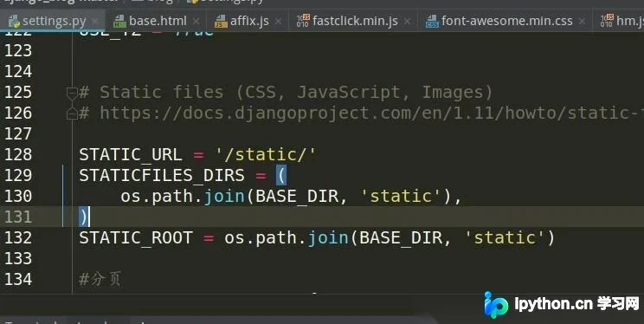This screenshot has height=324, width=644.
Task: Click the highlighted opening parenthesis on line 129
Action: tap(281, 176)
